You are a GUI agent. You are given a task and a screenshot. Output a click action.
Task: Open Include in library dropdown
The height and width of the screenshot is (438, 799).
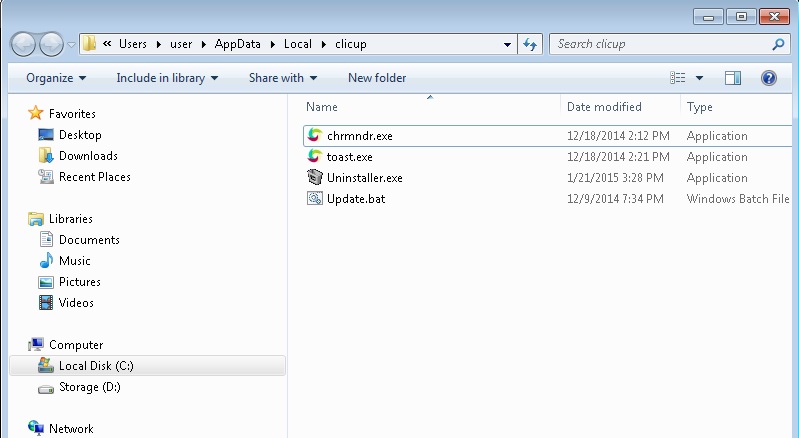[x=167, y=78]
